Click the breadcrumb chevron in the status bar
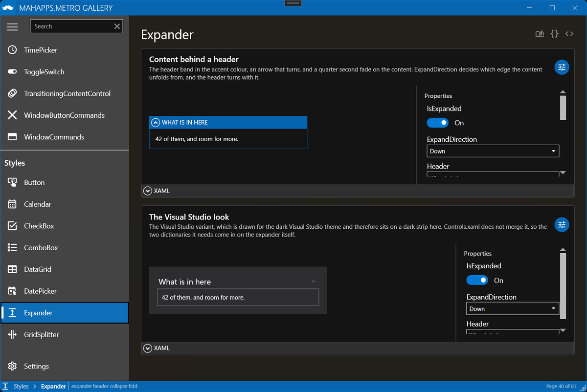Image resolution: width=587 pixels, height=392 pixels. [35, 386]
